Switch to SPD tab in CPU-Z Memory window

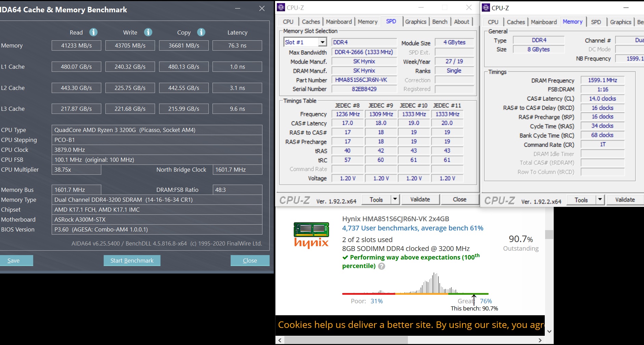596,22
